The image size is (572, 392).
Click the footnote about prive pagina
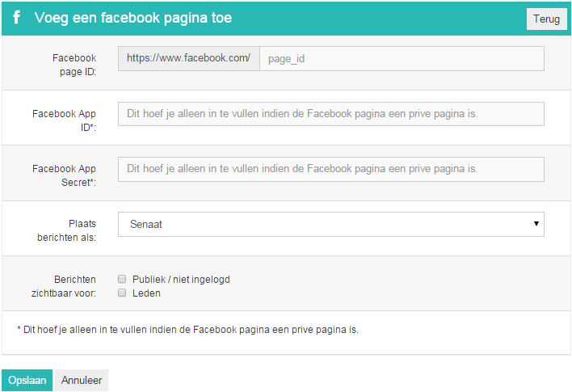tap(188, 330)
